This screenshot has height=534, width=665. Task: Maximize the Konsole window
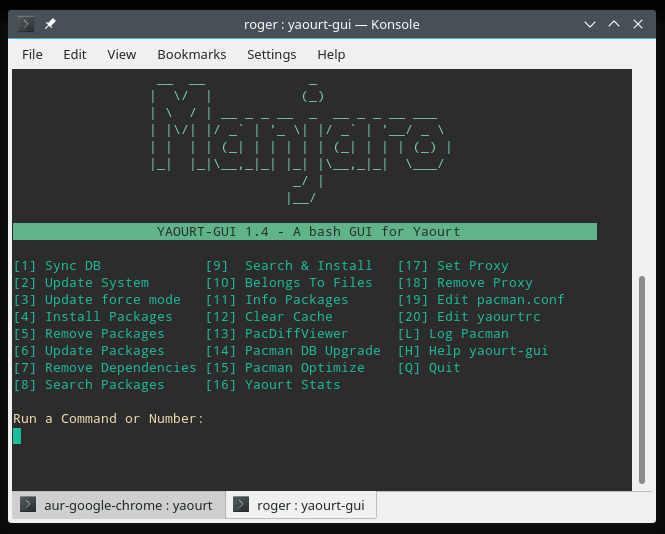pyautogui.click(x=615, y=24)
